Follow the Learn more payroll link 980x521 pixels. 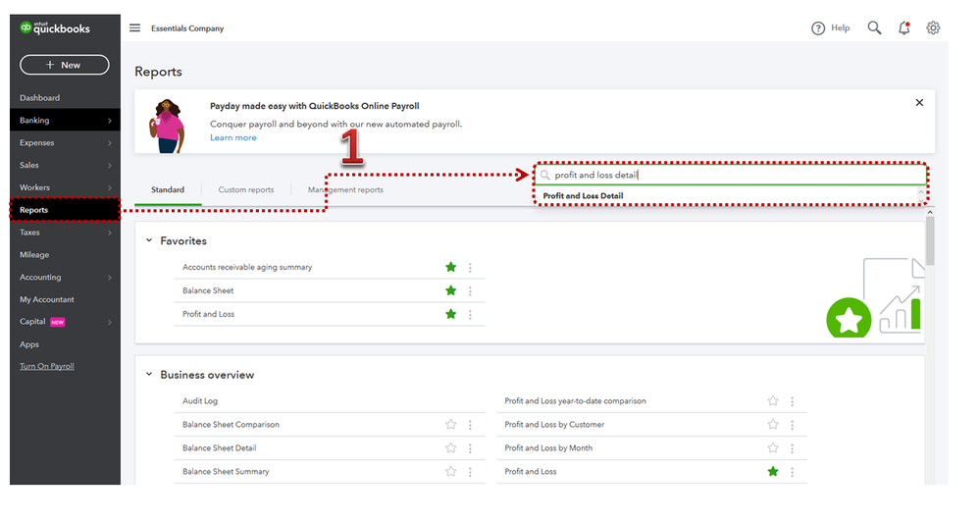pos(233,137)
